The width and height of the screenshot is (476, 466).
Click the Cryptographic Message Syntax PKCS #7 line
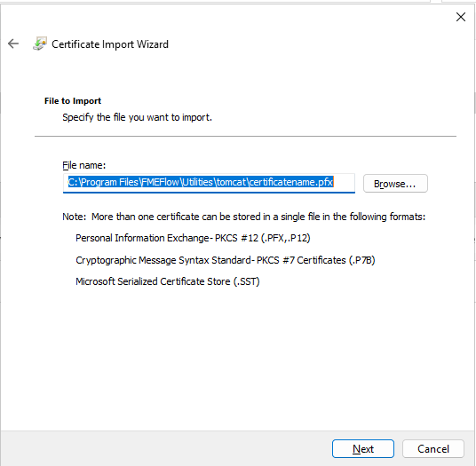pos(226,260)
